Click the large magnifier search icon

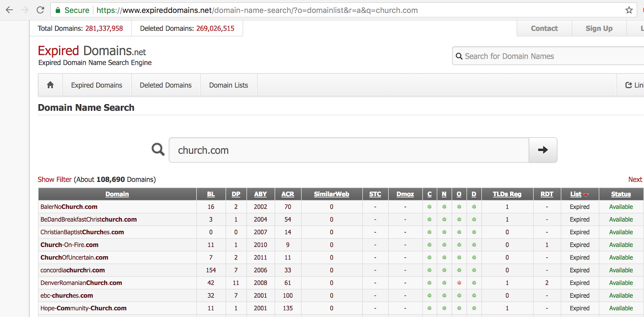pyautogui.click(x=158, y=150)
